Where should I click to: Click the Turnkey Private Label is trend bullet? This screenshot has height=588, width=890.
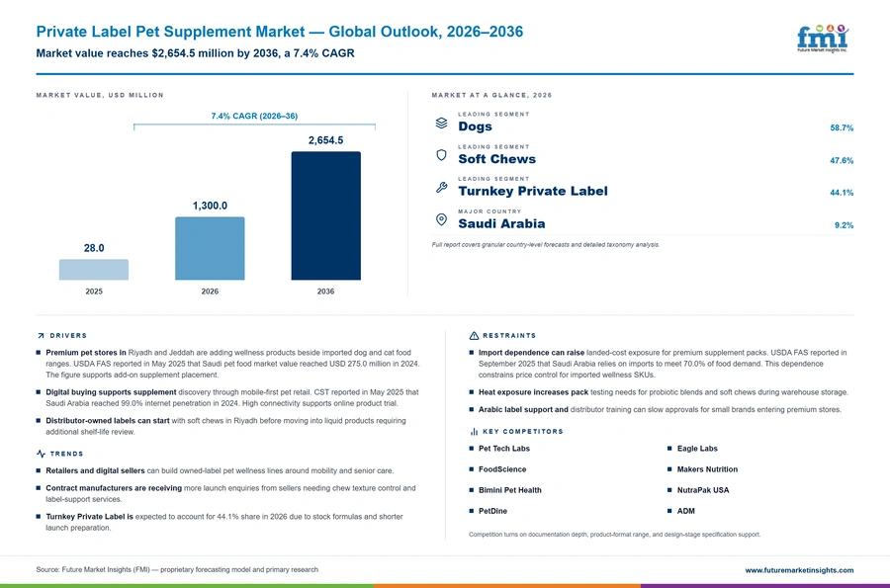coord(224,522)
